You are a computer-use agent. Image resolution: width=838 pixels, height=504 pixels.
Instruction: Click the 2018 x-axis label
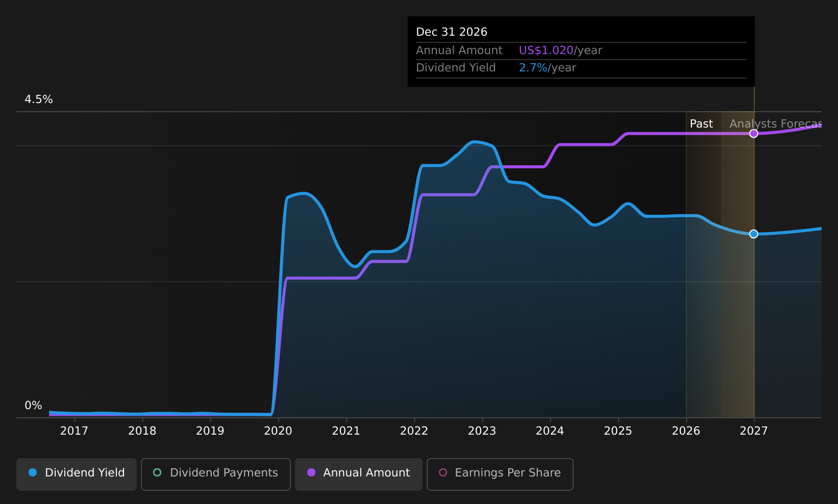(x=142, y=431)
